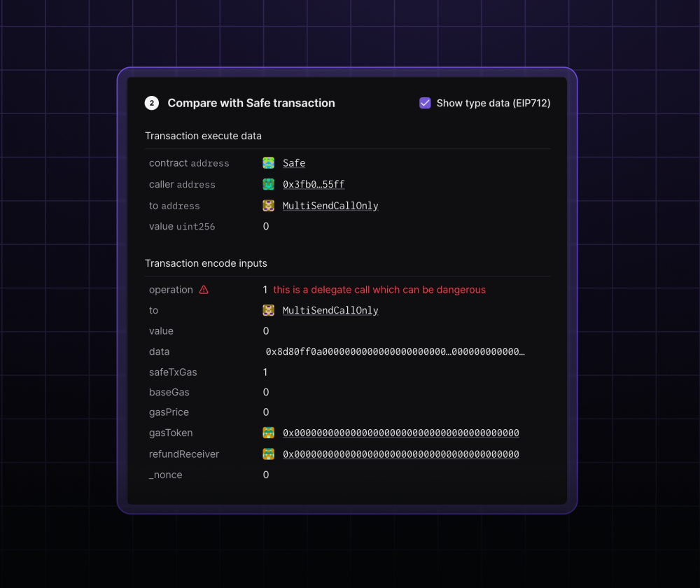Uncheck the Show type data checkbox
Screen dimensions: 700x588
click(425, 104)
